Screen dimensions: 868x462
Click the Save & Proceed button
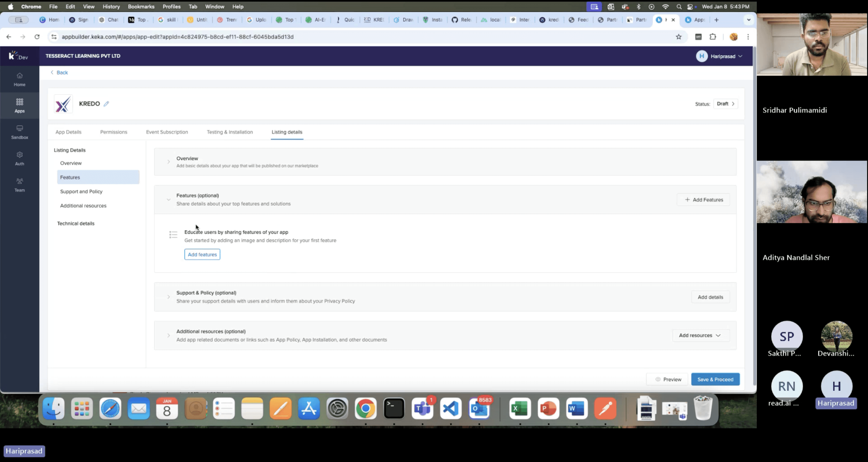click(715, 379)
